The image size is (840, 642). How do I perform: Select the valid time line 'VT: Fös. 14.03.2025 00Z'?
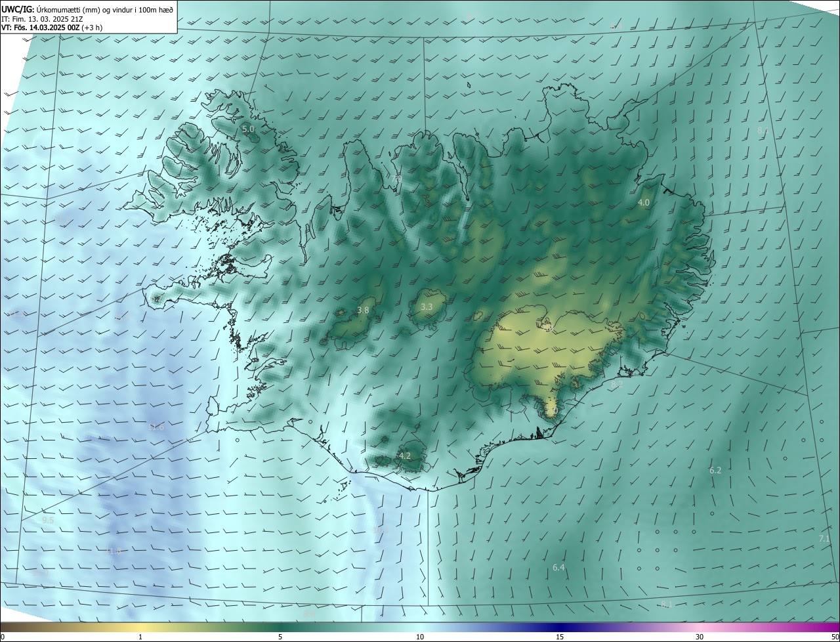click(41, 28)
